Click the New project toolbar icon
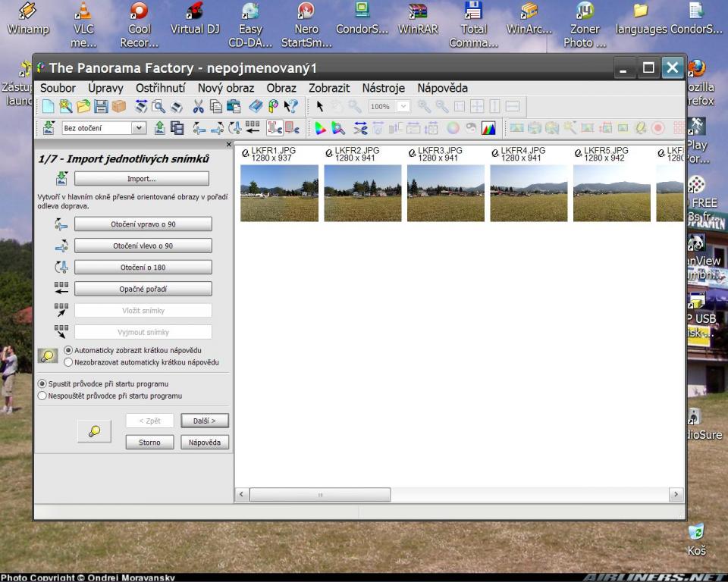728x582 pixels. tap(48, 107)
